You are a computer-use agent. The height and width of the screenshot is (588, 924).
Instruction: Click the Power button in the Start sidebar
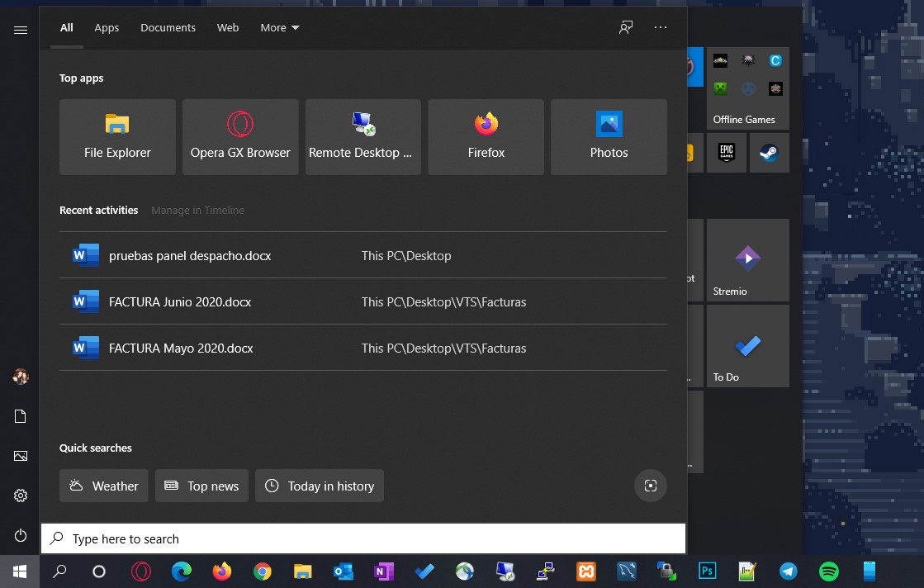click(x=20, y=536)
